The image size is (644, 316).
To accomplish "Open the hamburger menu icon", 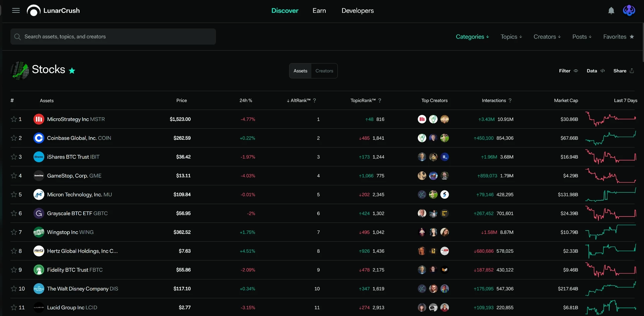I will click(x=16, y=10).
